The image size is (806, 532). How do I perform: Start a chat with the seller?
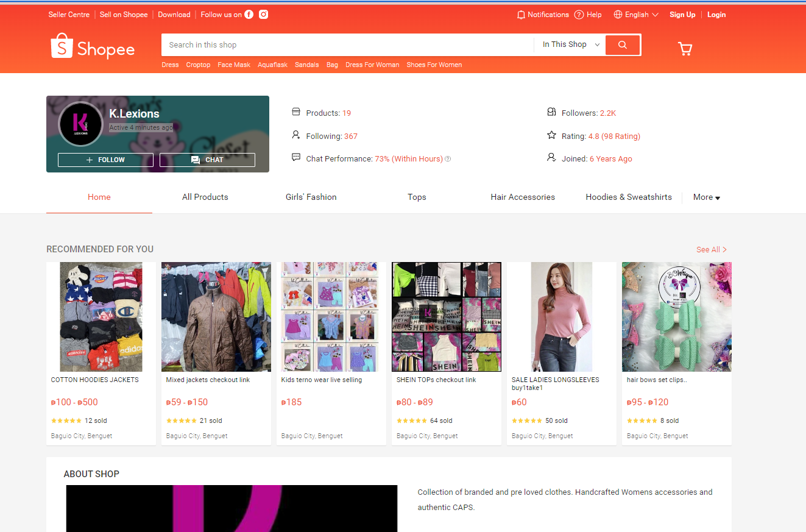207,160
